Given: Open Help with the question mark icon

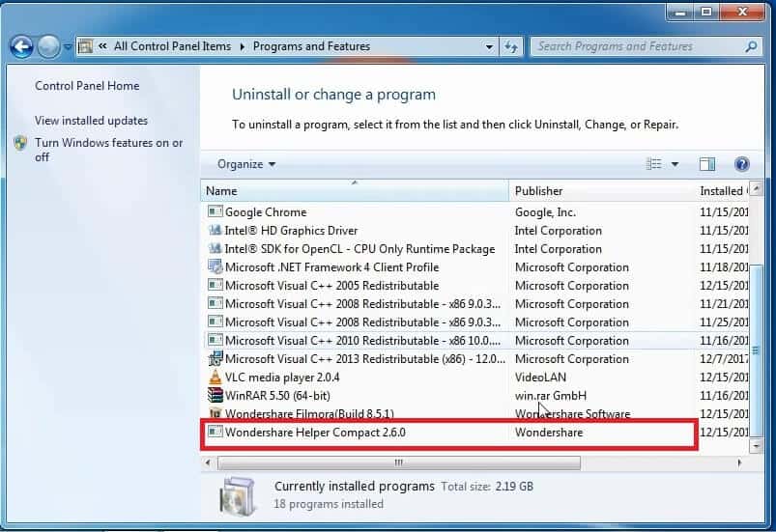Looking at the screenshot, I should (742, 164).
